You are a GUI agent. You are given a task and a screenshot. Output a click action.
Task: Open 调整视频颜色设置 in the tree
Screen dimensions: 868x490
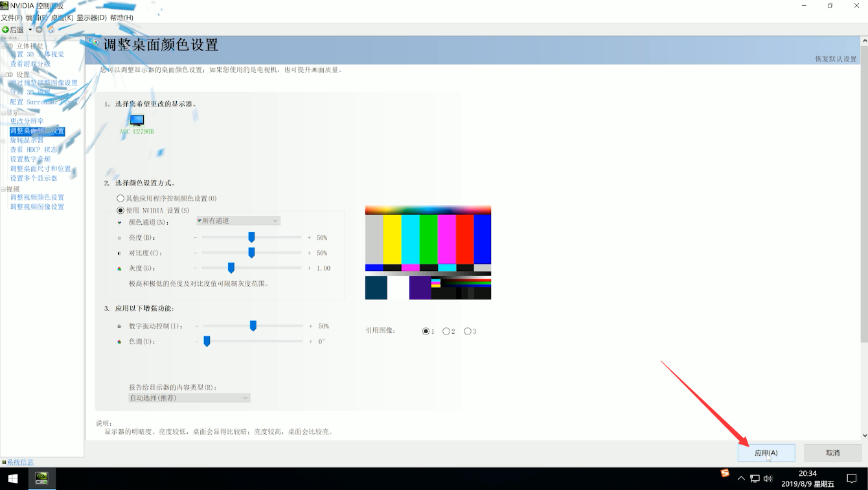(x=37, y=198)
